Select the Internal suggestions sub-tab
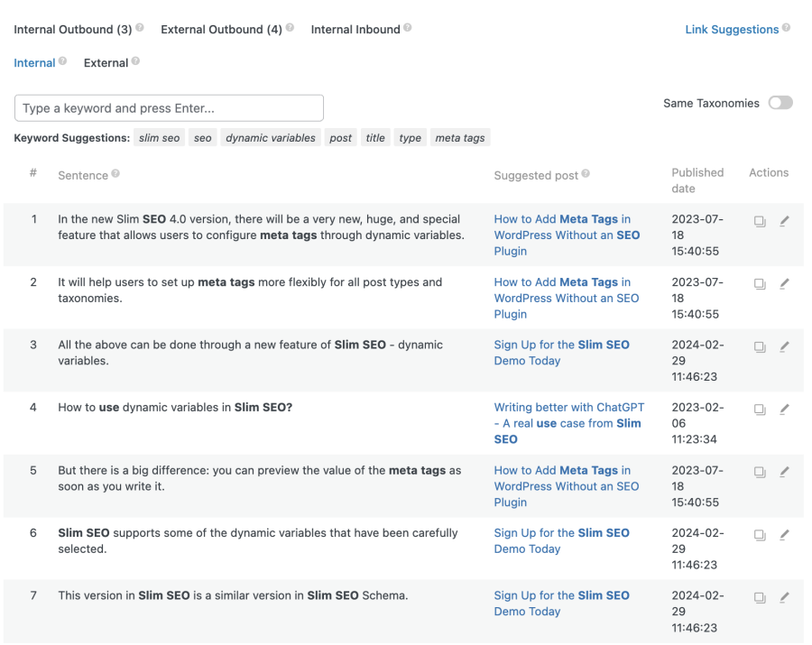Image resolution: width=812 pixels, height=645 pixels. point(34,62)
